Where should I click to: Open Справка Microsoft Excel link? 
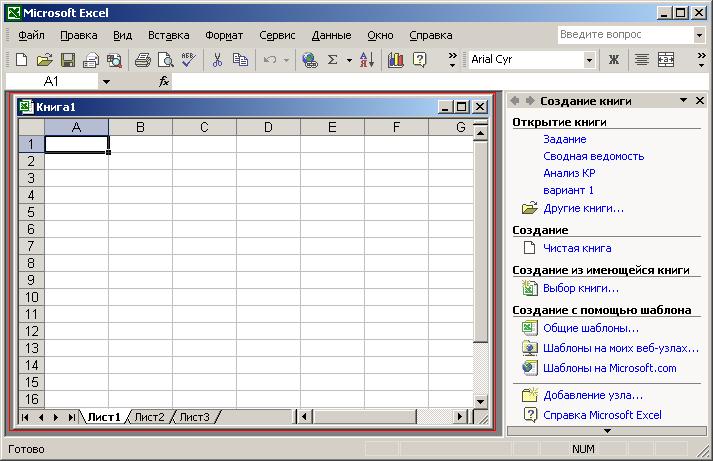[x=602, y=415]
